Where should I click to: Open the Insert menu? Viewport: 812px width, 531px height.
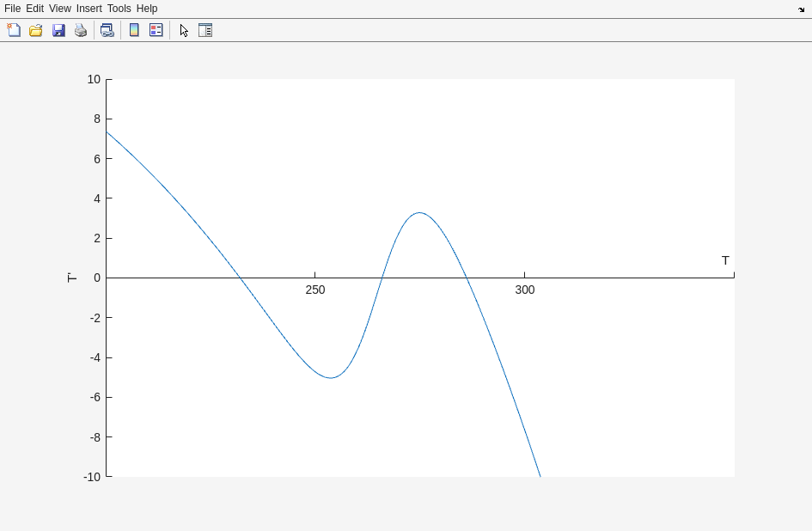pos(89,9)
